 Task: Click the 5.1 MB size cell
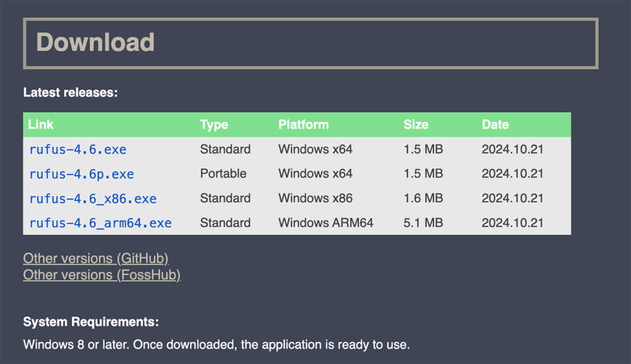pyautogui.click(x=423, y=223)
